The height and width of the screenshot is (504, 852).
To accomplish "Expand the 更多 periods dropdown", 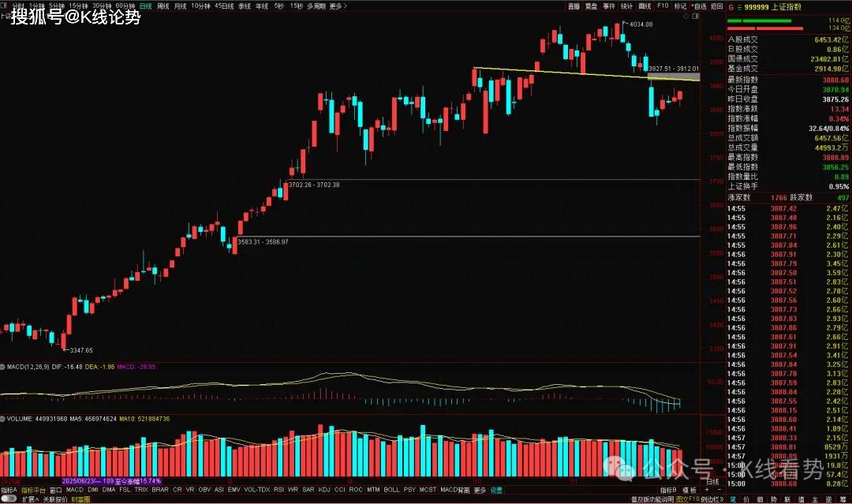I will 338,6.
